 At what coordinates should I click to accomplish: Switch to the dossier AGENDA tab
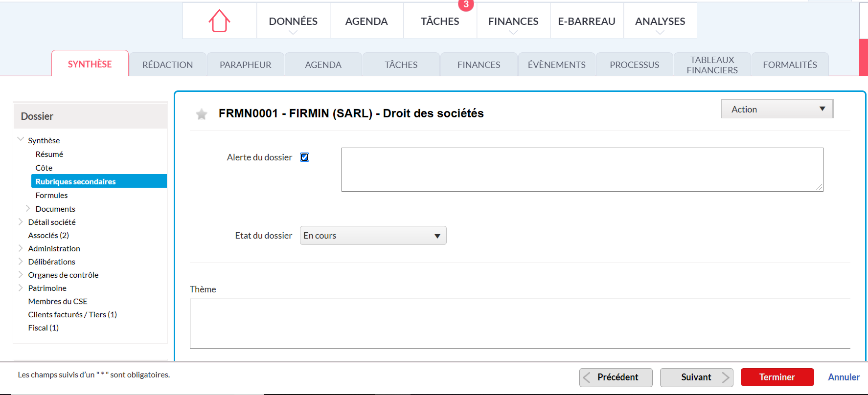click(323, 65)
